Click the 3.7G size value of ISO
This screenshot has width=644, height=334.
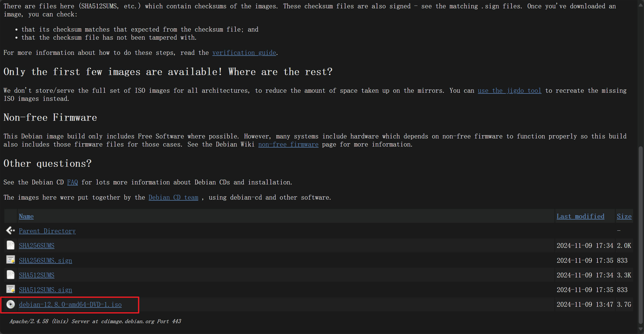point(624,304)
